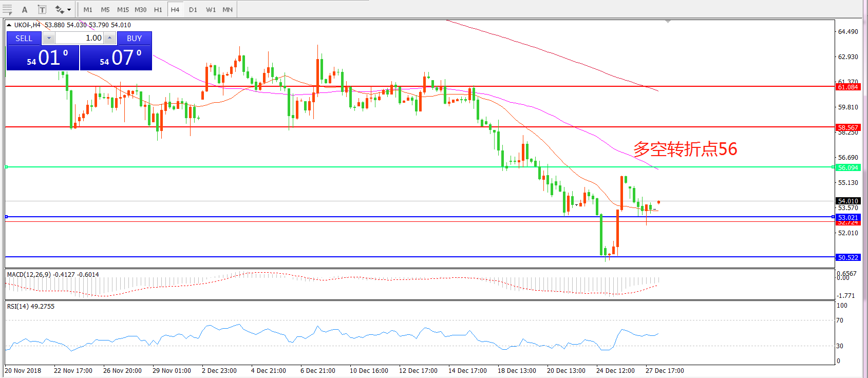868x378 pixels.
Task: Switch to the M1 timeframe
Action: pyautogui.click(x=88, y=9)
